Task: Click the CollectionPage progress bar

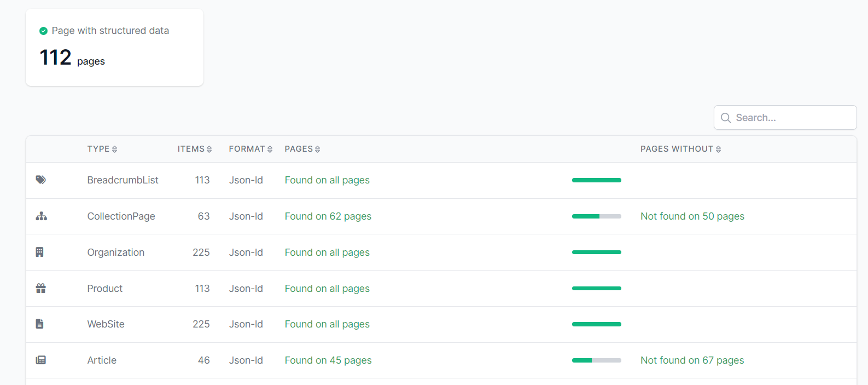Action: (597, 216)
